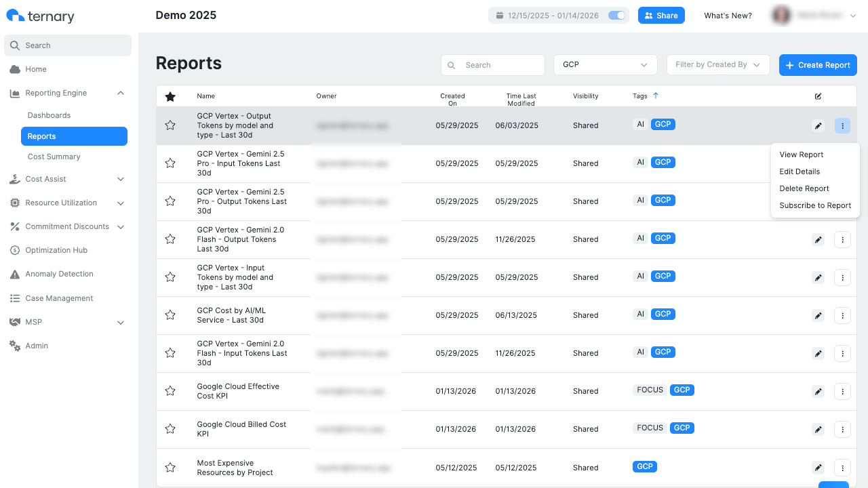
Task: Open the Share dialog
Action: point(661,15)
